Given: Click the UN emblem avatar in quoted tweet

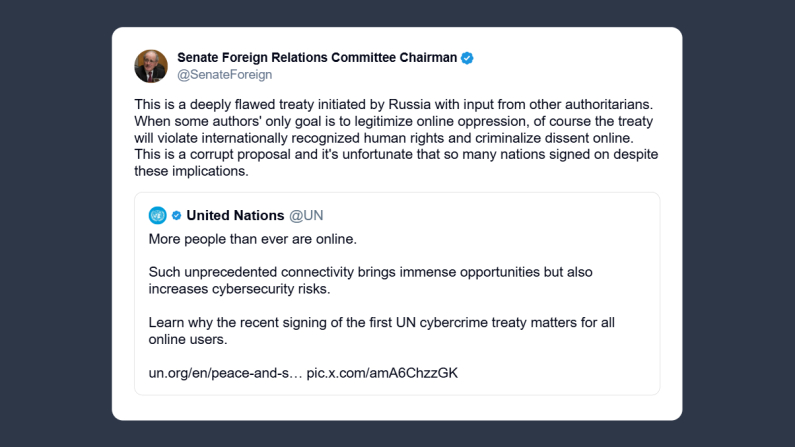Looking at the screenshot, I should tap(157, 215).
